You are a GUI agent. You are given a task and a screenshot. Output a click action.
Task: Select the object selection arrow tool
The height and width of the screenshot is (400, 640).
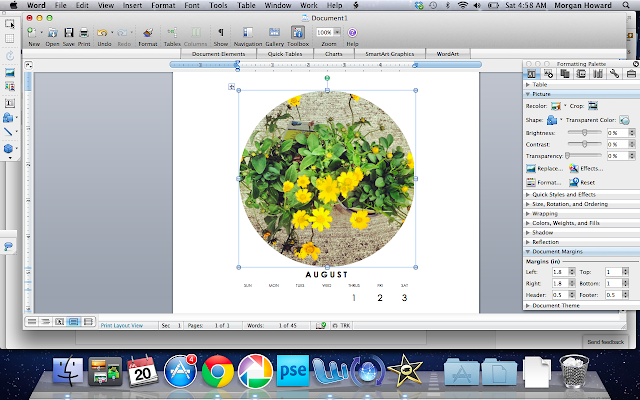tap(9, 23)
